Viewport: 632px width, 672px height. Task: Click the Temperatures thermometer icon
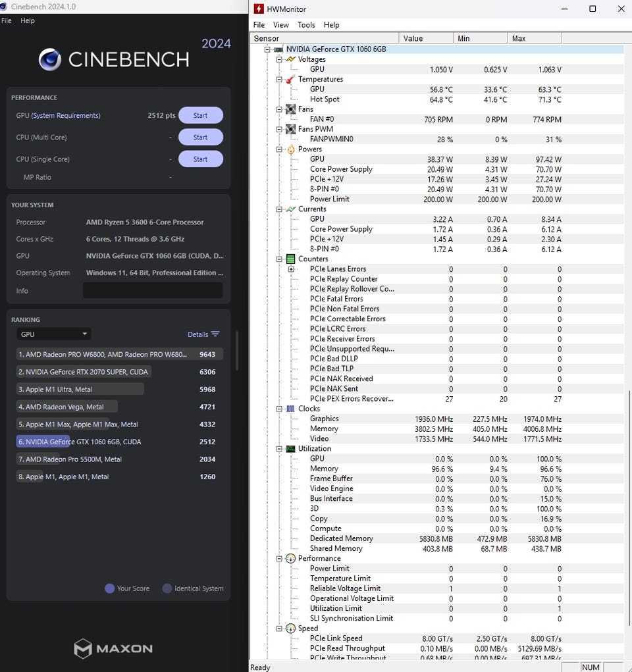290,80
